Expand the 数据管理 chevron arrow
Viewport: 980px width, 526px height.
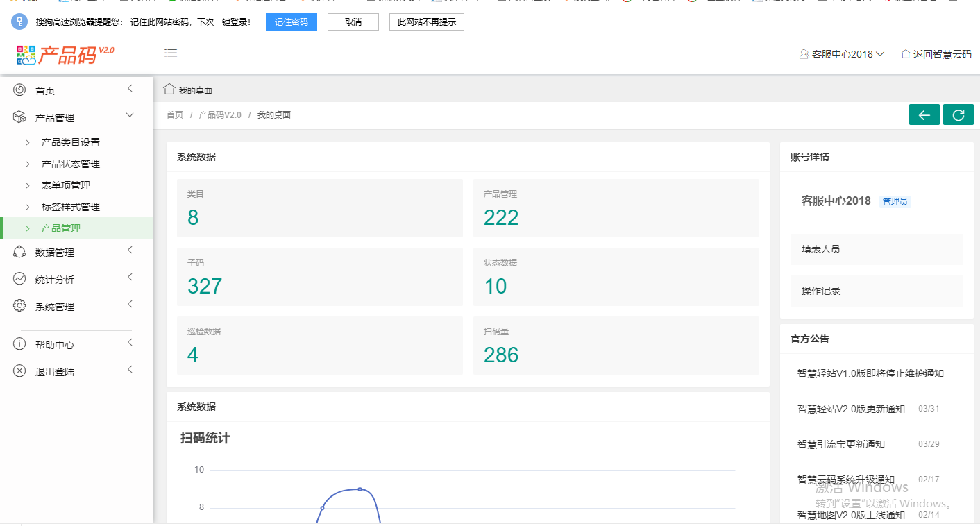[130, 251]
